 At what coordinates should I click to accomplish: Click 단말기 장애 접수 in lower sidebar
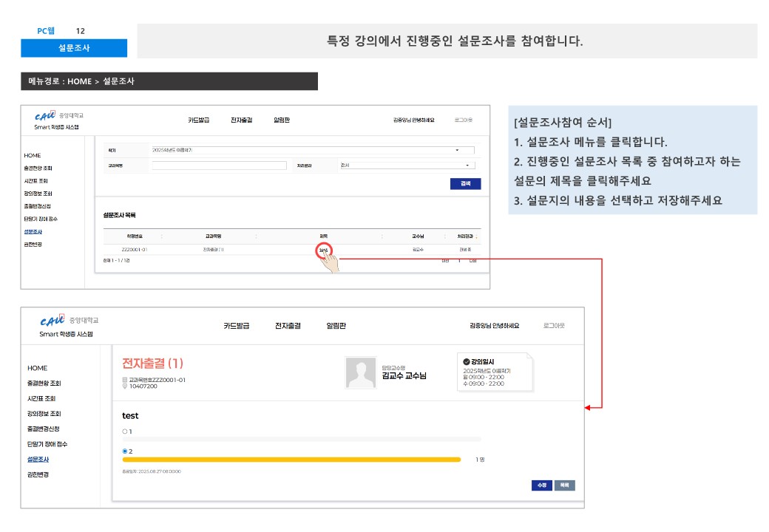[x=47, y=444]
